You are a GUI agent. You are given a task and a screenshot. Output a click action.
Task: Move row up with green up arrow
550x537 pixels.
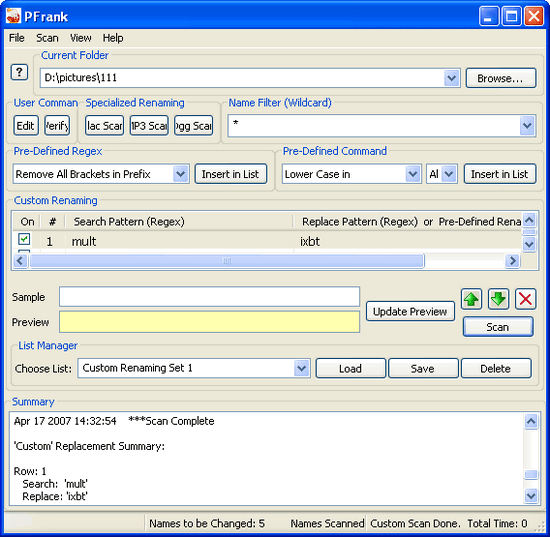click(471, 299)
